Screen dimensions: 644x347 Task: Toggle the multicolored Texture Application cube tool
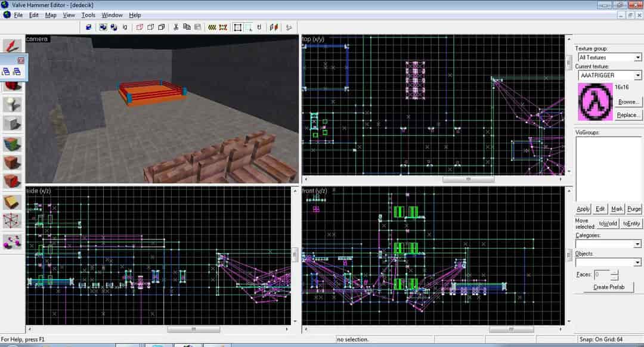(x=13, y=144)
